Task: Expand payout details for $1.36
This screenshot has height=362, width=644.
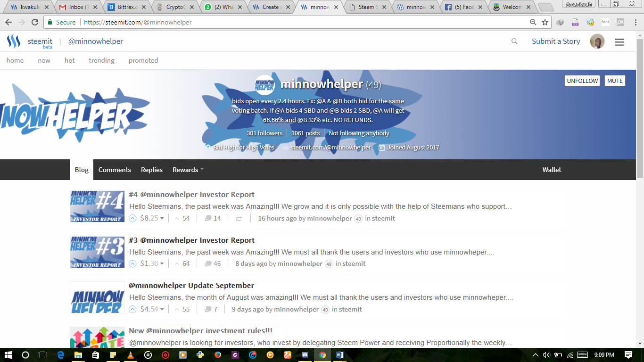Action: [152, 263]
